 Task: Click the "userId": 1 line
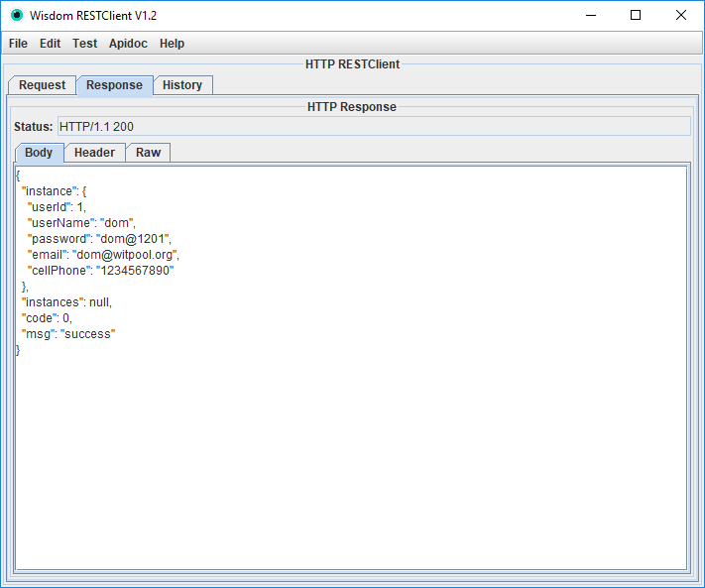(x=57, y=207)
